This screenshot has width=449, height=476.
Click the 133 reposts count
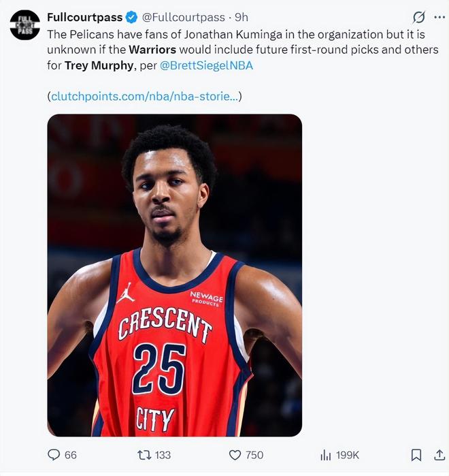(x=163, y=455)
